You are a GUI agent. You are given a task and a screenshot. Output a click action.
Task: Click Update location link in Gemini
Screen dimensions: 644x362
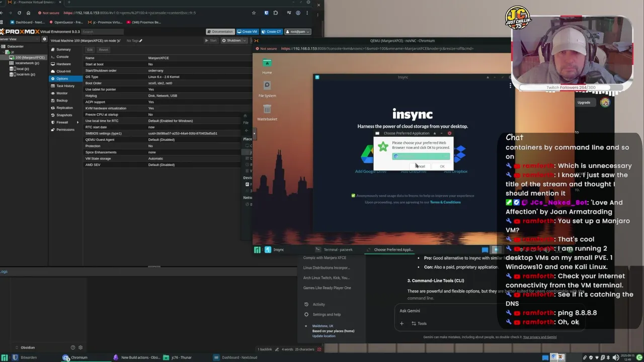pos(324,336)
